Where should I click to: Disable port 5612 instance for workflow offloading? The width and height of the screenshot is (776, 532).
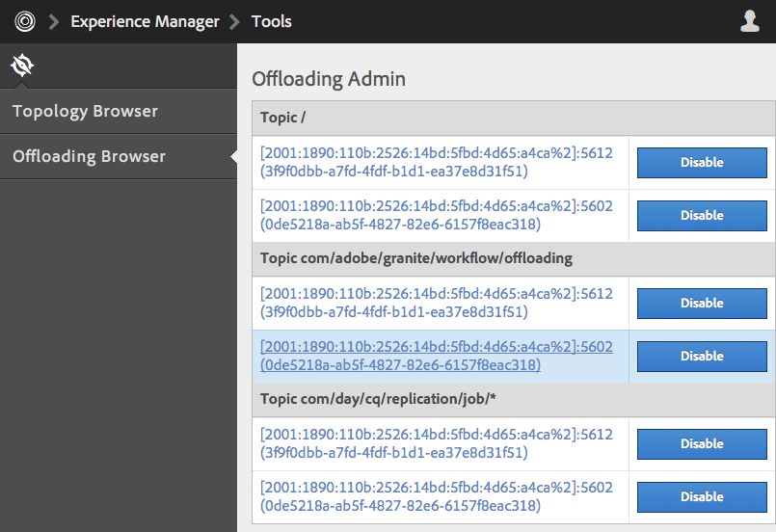click(x=702, y=304)
